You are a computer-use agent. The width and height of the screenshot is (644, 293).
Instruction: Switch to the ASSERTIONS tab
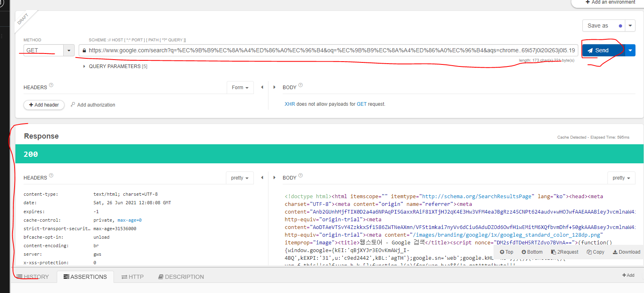(85, 277)
